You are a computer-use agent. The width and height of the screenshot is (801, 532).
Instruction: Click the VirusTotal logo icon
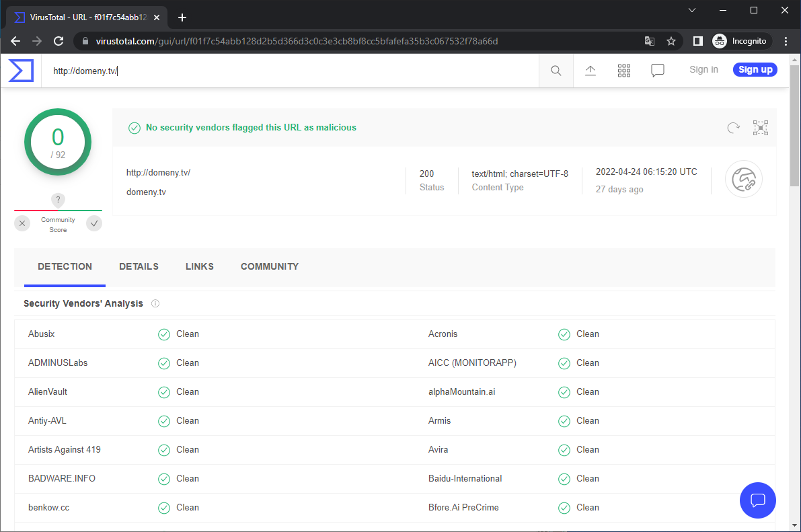pyautogui.click(x=21, y=71)
